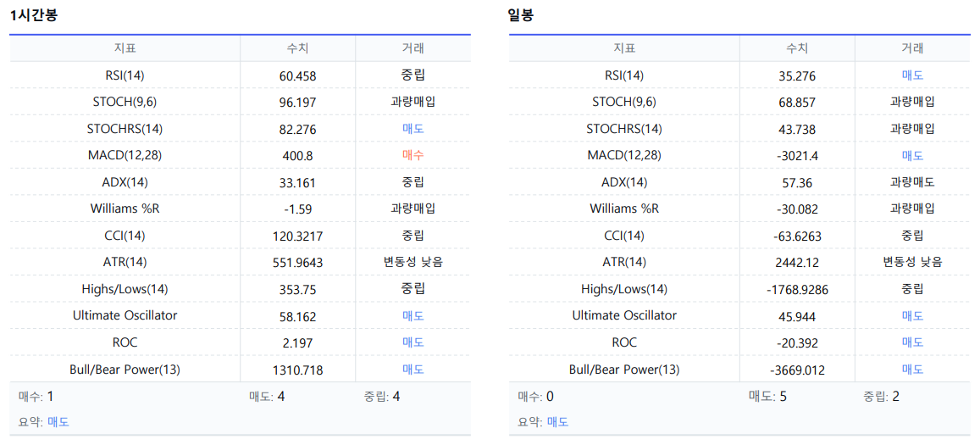The image size is (980, 445).
Task: Select the Williams %R label in 일봉 table
Action: coord(624,209)
